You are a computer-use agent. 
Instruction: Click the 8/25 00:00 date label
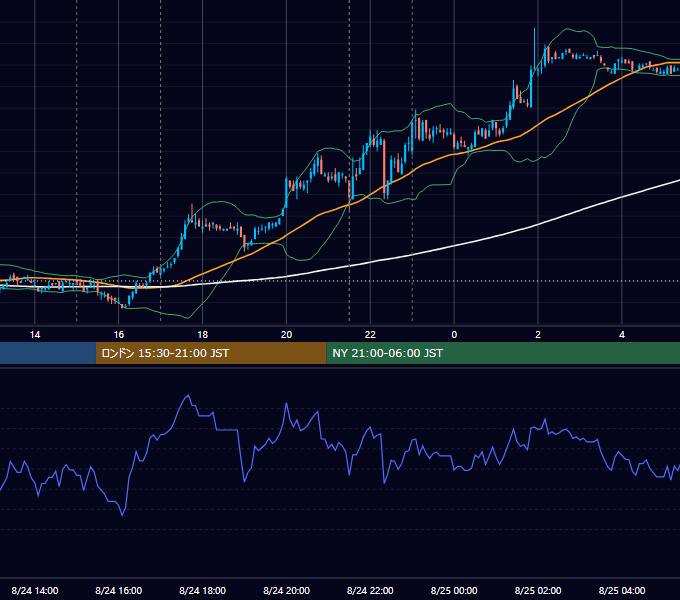(x=454, y=590)
